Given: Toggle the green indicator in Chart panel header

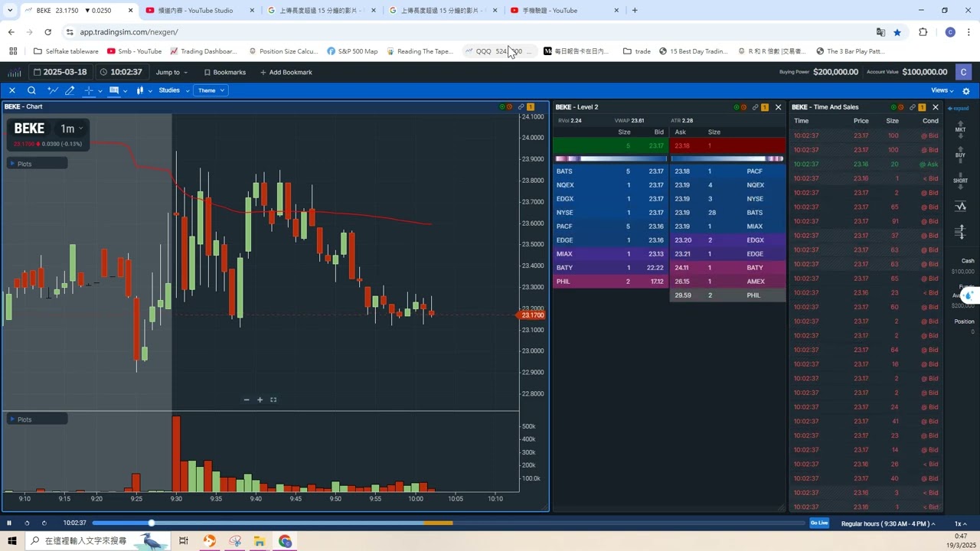Looking at the screenshot, I should click(502, 107).
